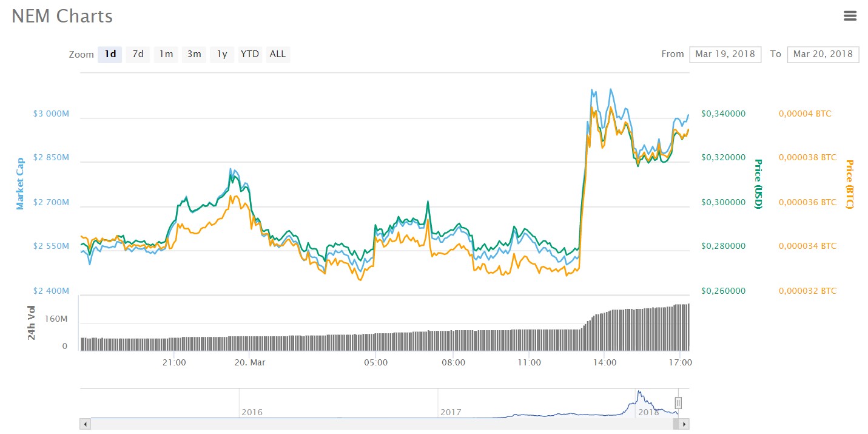Click the $2 550M axis label

[x=52, y=246]
